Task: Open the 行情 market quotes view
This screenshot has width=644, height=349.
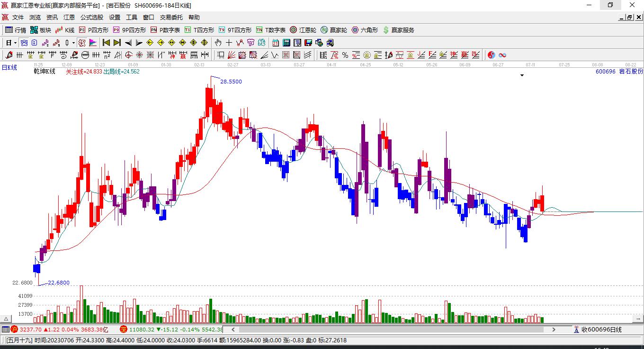Action: click(16, 30)
